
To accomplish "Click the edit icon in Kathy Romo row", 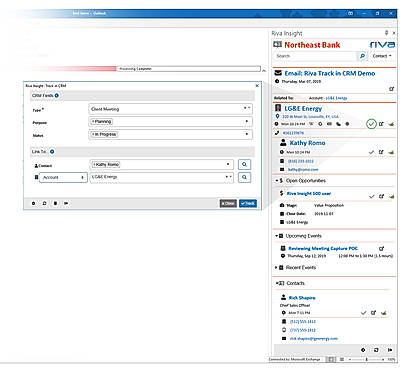I will [x=381, y=152].
